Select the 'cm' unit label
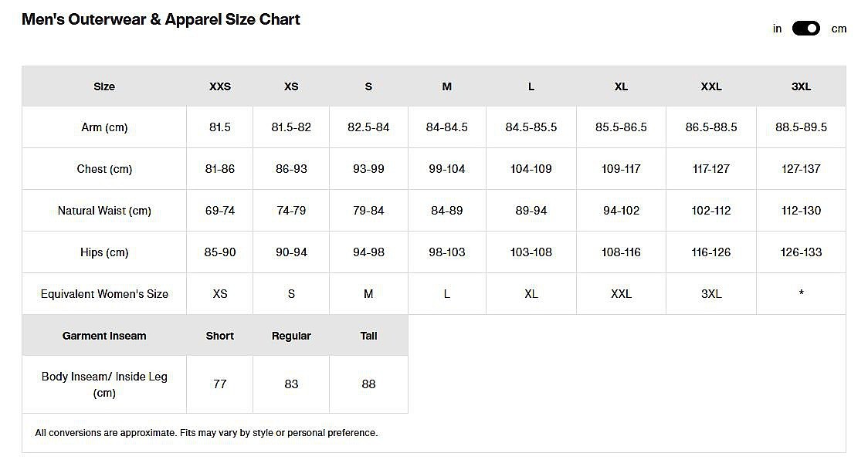 839,29
